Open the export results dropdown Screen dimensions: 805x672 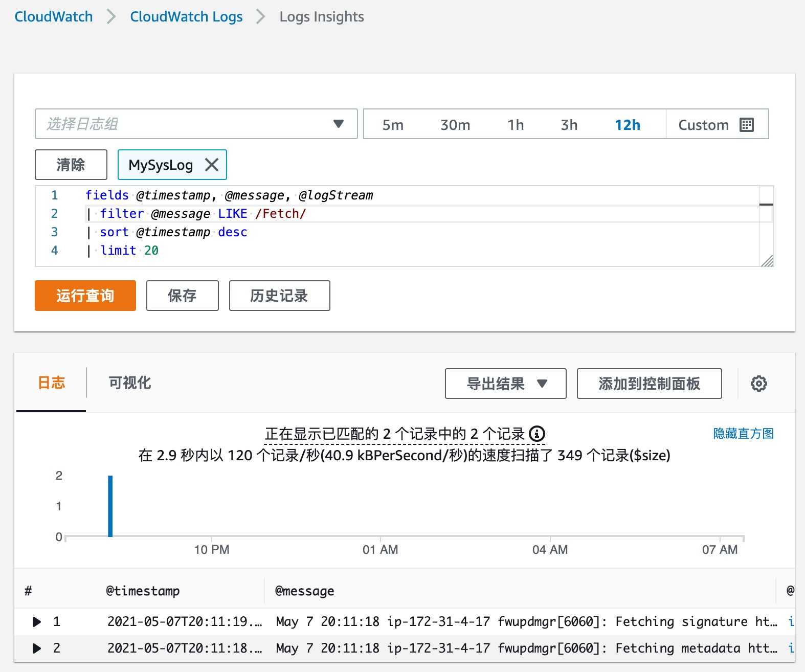pyautogui.click(x=505, y=384)
